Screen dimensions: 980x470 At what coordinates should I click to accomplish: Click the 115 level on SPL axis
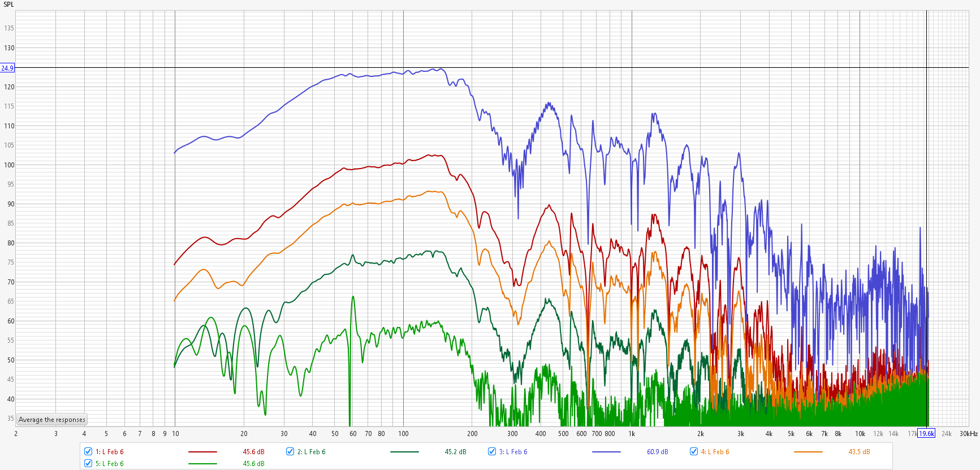click(x=9, y=106)
